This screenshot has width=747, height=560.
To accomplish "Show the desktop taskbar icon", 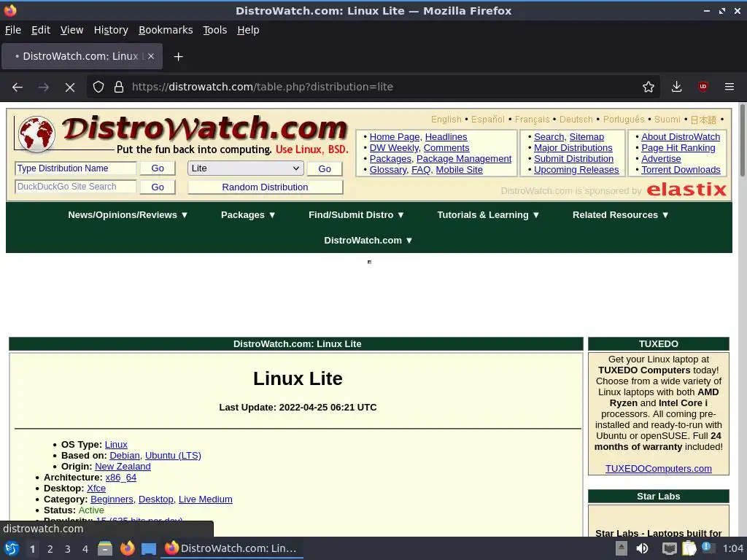I will tap(149, 548).
